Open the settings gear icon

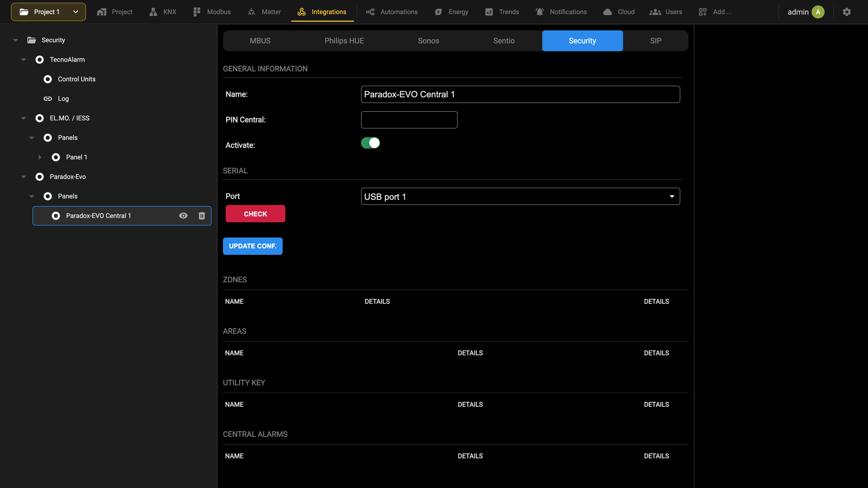tap(847, 12)
